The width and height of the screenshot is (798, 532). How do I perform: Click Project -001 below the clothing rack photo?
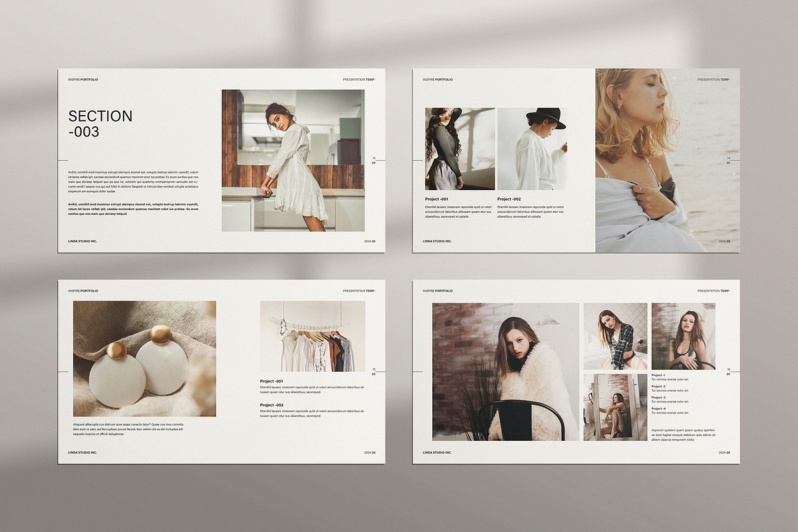(x=271, y=381)
